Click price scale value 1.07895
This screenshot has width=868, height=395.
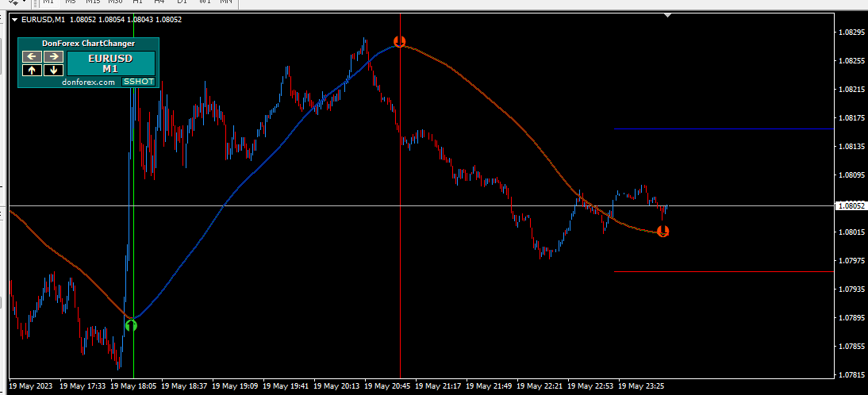tap(852, 318)
